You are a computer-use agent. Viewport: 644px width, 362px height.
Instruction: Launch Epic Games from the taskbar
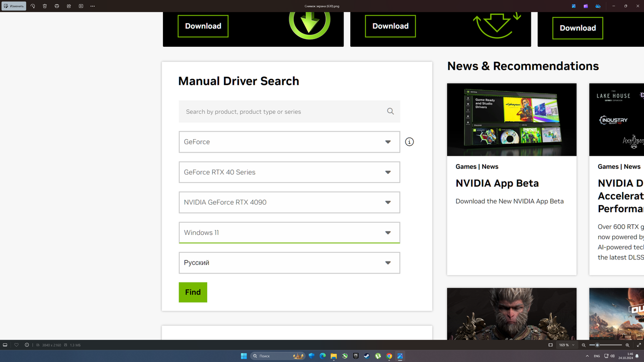tap(356, 356)
